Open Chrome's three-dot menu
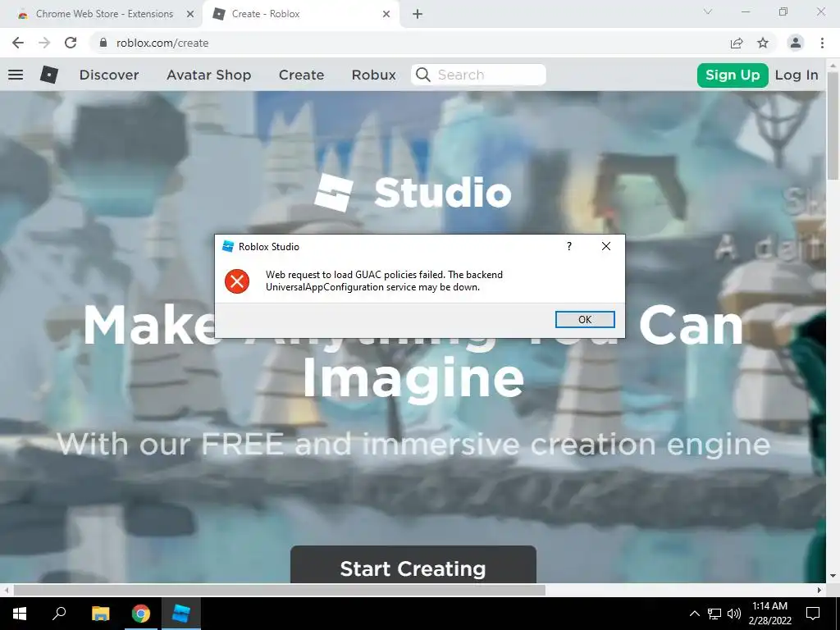Screen dimensions: 840x630 click(822, 43)
